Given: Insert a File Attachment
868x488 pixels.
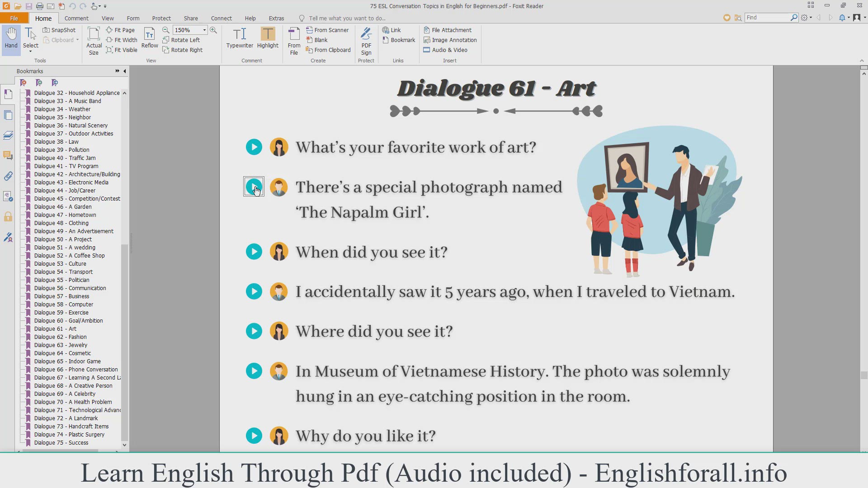Looking at the screenshot, I should tap(448, 30).
